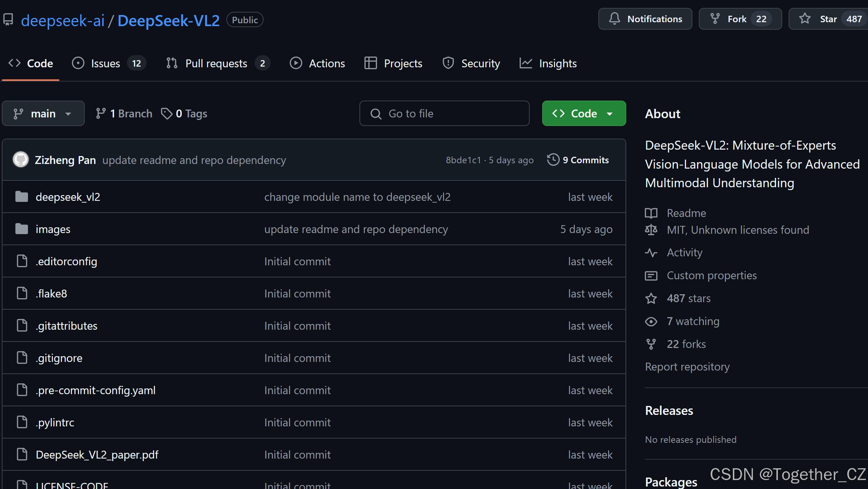Click the Notifications bell icon
Image resolution: width=868 pixels, height=489 pixels.
(x=614, y=19)
